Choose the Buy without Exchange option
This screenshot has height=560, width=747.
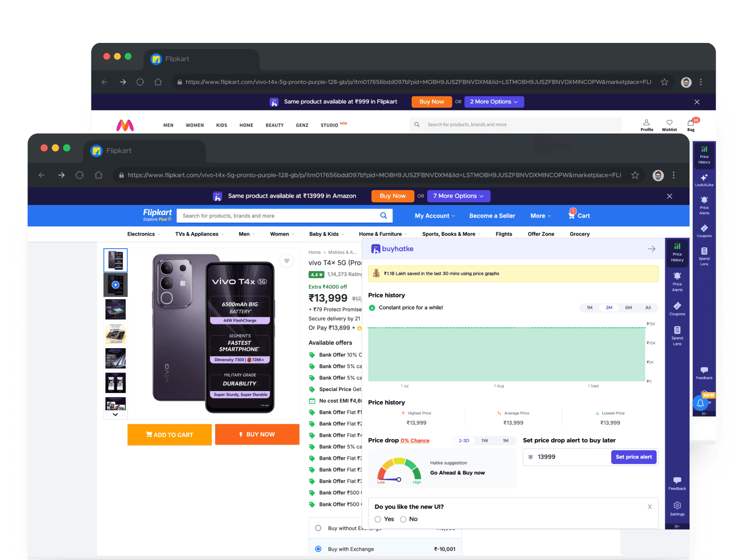[318, 528]
